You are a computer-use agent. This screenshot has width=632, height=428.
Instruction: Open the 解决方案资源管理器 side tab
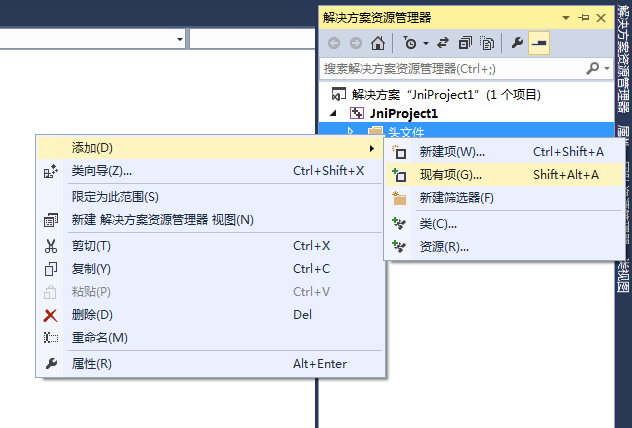[623, 58]
